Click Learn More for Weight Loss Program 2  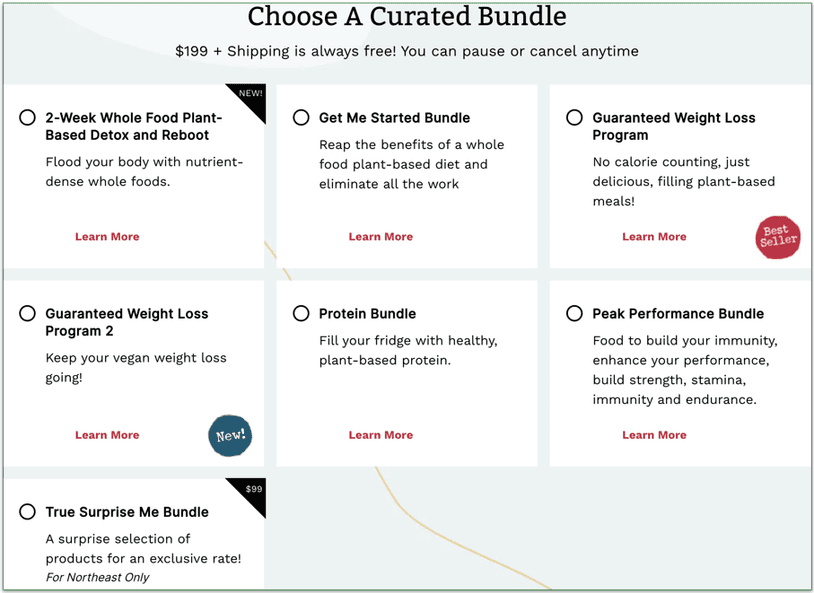(x=107, y=435)
